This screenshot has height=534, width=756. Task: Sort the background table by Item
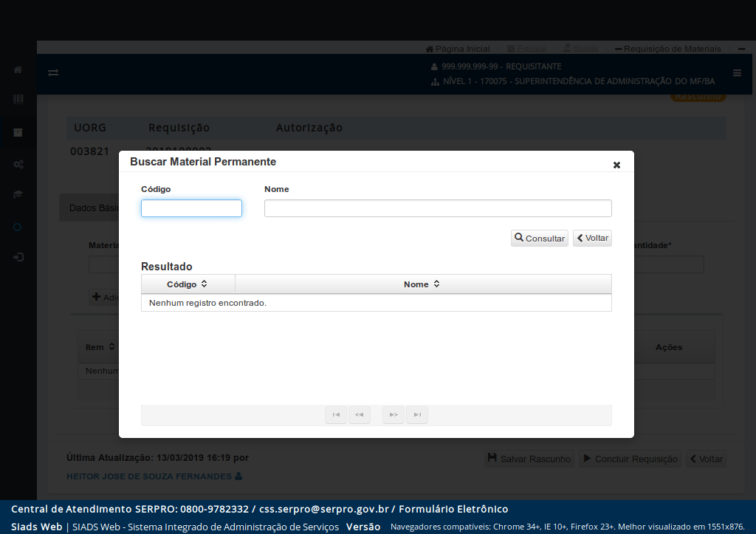(100, 347)
